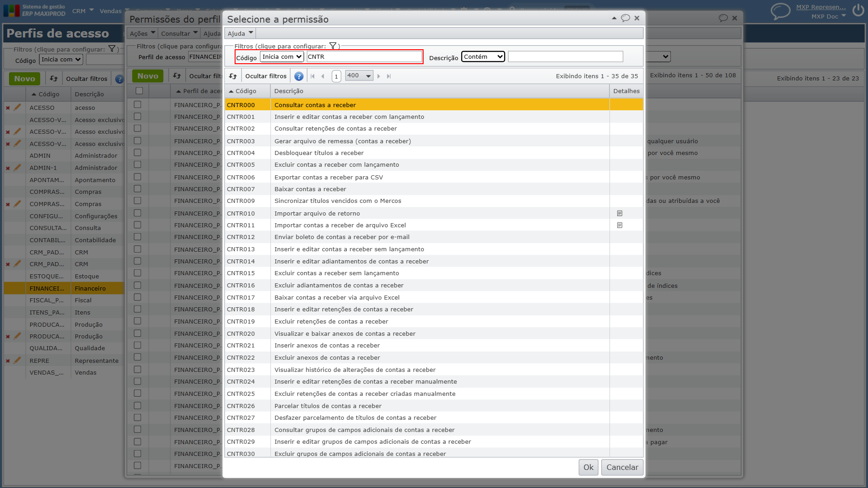This screenshot has width=868, height=488.
Task: Click edit pencil icon for ACESSO row
Action: [x=17, y=108]
